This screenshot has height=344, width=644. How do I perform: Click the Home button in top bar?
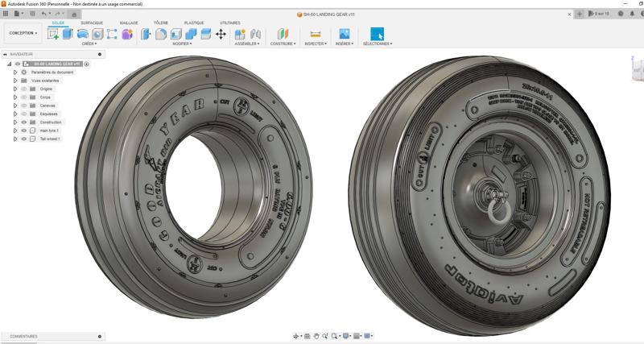click(x=74, y=15)
